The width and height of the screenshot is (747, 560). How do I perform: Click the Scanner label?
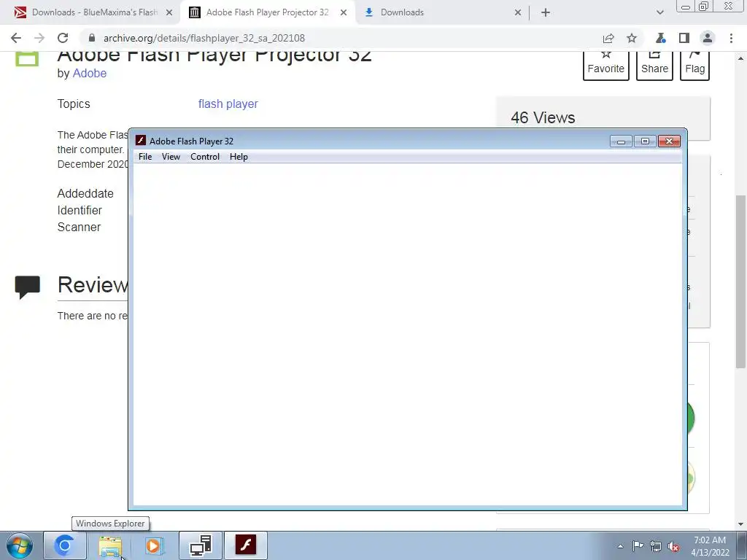point(79,227)
